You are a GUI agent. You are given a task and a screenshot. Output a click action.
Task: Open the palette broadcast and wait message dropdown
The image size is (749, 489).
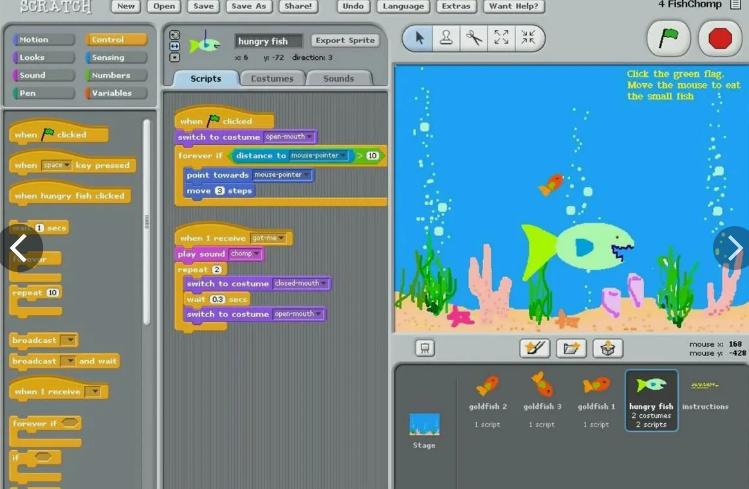pyautogui.click(x=70, y=361)
